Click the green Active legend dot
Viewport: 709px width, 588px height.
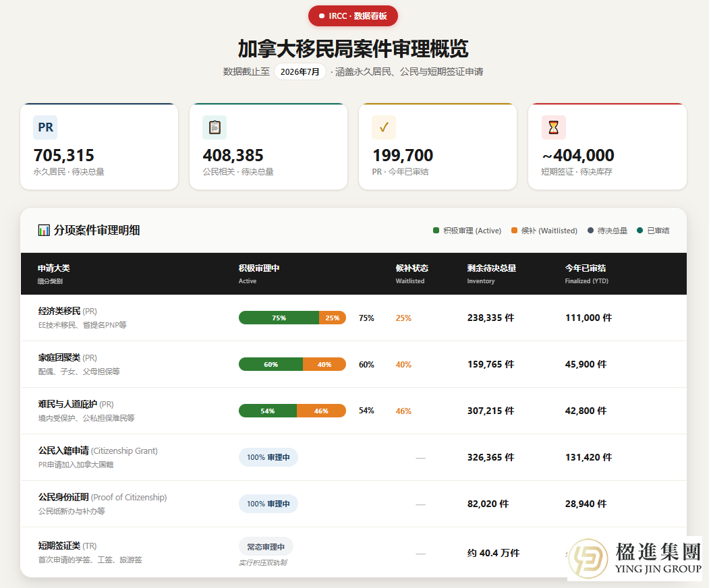[436, 231]
